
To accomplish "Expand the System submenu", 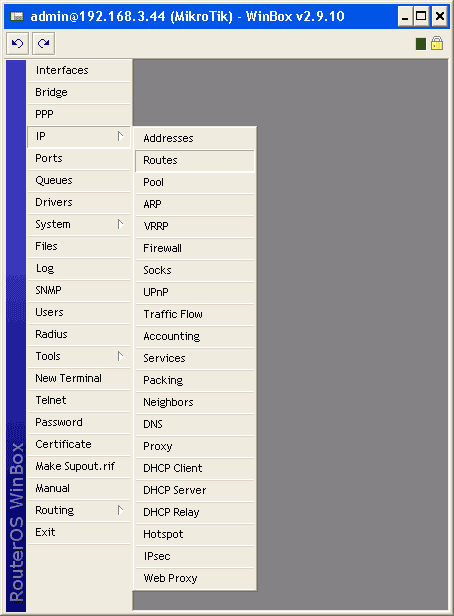I will [79, 224].
